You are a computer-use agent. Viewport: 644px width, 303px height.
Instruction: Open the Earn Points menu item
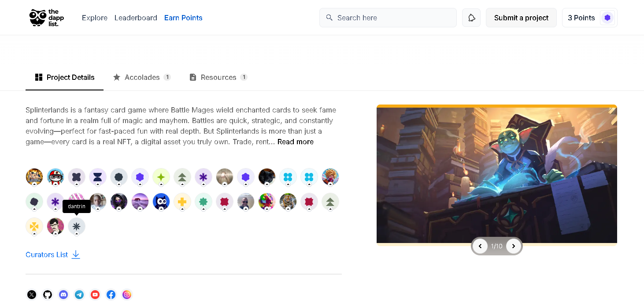point(183,18)
